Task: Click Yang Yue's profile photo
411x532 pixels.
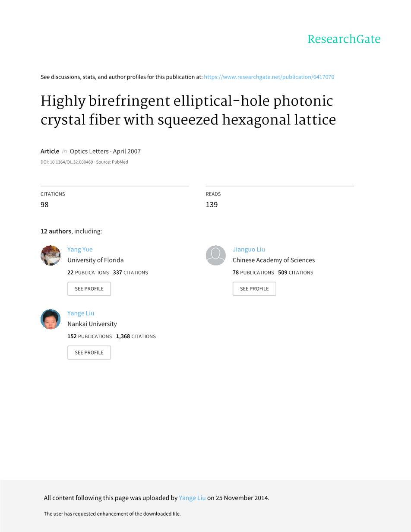Action: tap(51, 255)
